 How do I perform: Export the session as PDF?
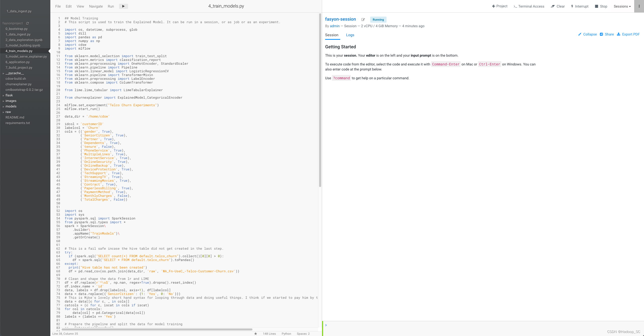(x=628, y=34)
